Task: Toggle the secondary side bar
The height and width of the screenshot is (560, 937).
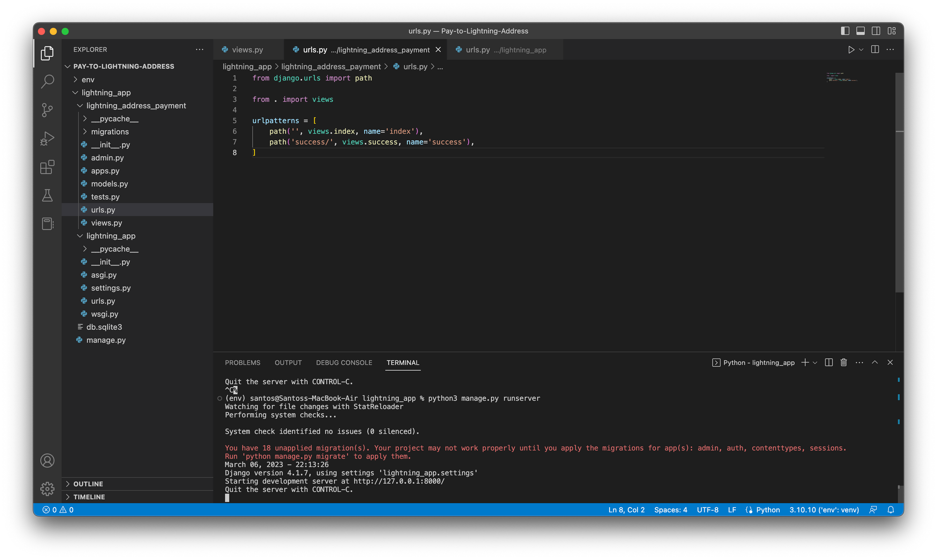Action: pos(876,31)
